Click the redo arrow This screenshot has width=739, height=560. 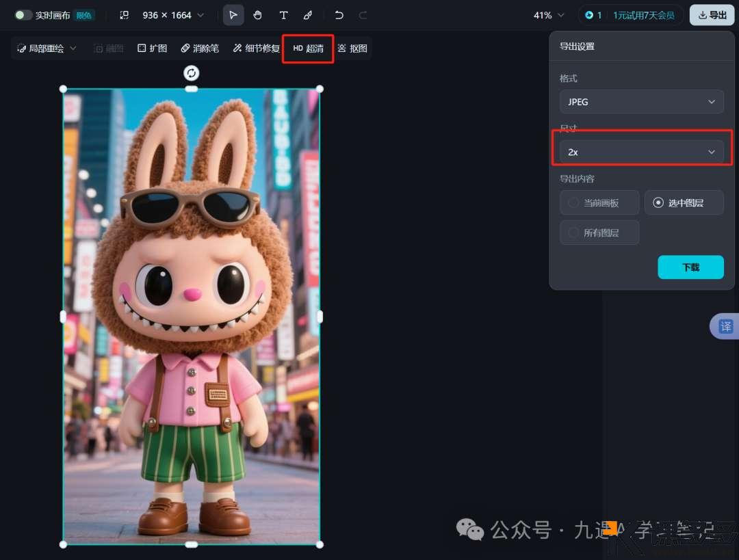[x=363, y=15]
